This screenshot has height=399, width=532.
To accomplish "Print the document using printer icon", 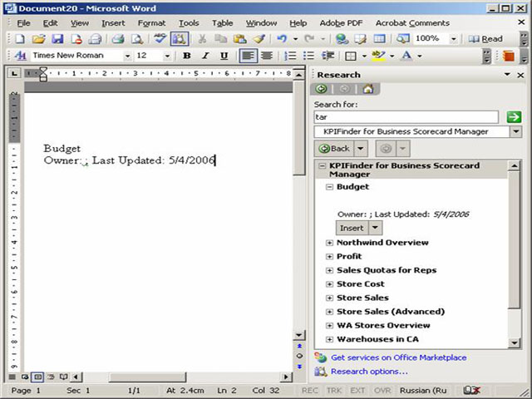I will coord(118,39).
